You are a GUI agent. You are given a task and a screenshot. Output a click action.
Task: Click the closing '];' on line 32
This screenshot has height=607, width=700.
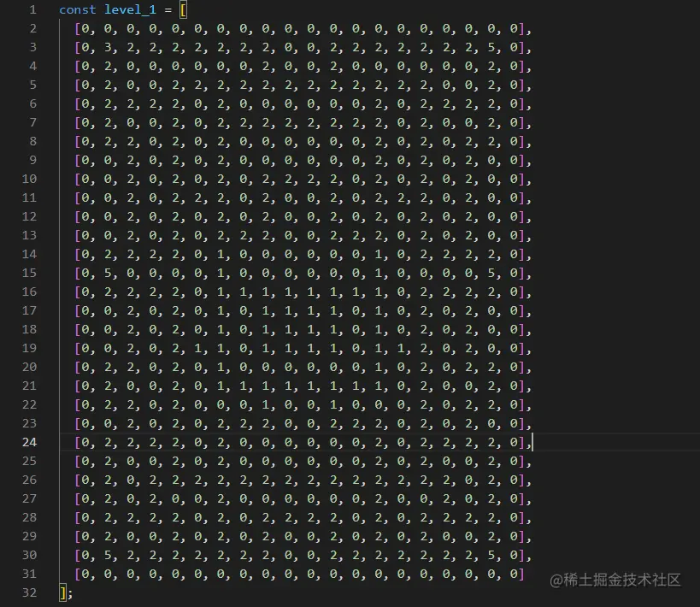[66, 592]
